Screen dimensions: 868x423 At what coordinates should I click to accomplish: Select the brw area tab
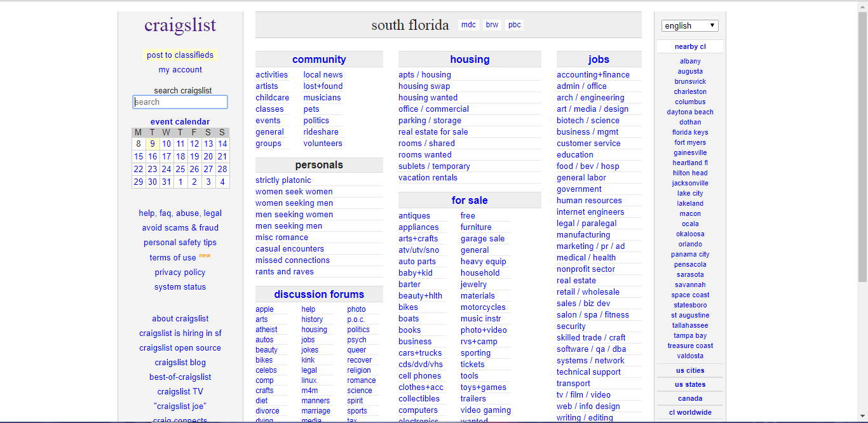coord(492,25)
